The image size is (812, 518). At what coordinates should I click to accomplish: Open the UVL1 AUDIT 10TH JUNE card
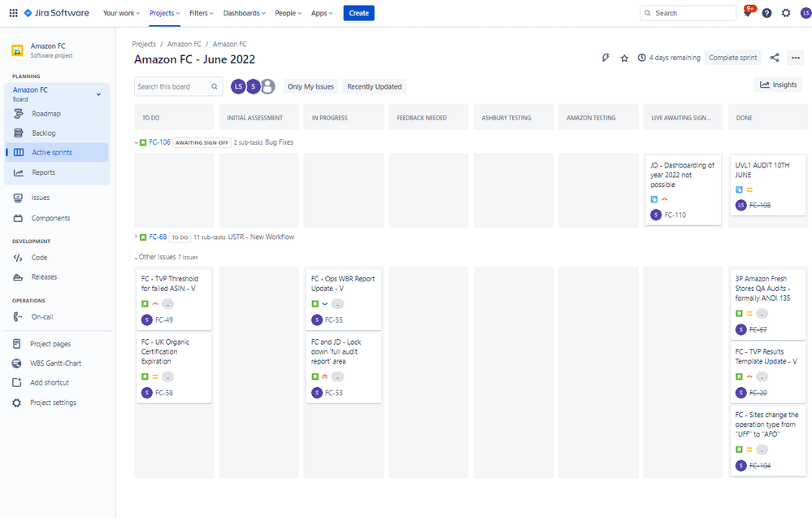[767, 185]
